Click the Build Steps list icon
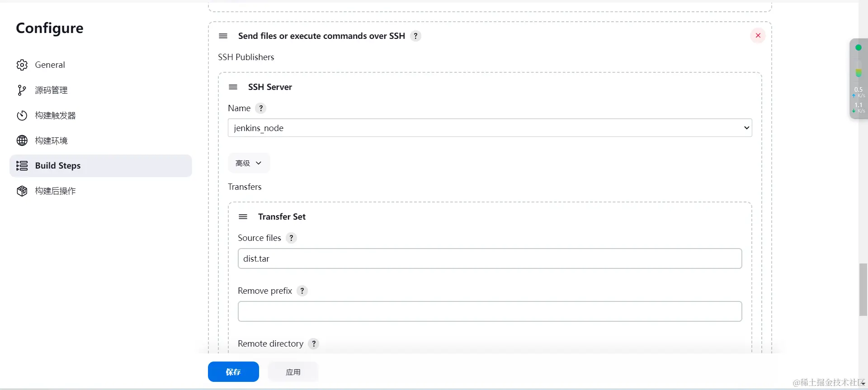The width and height of the screenshot is (868, 390). pyautogui.click(x=22, y=166)
